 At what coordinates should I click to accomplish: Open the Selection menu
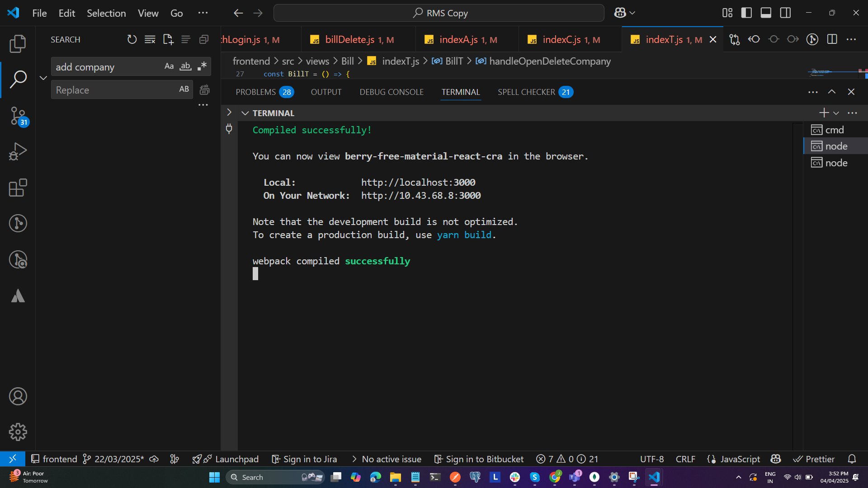pyautogui.click(x=106, y=13)
